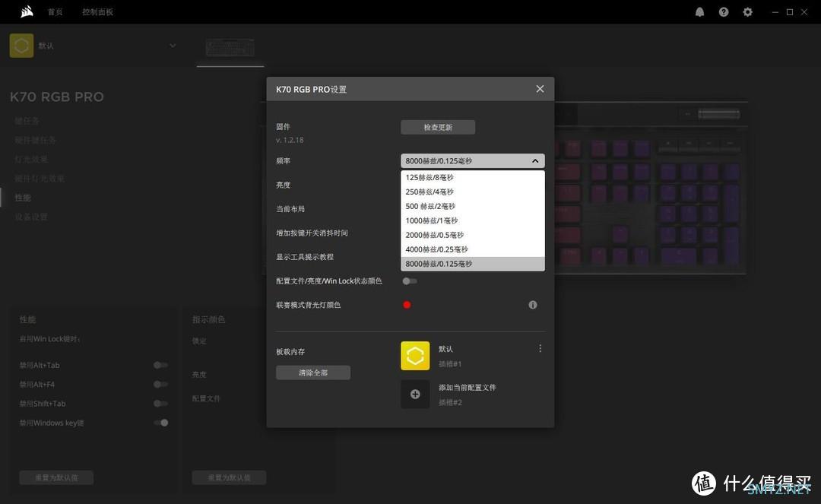The image size is (821, 504).
Task: Click the Corsair sails logo icon
Action: point(27,11)
